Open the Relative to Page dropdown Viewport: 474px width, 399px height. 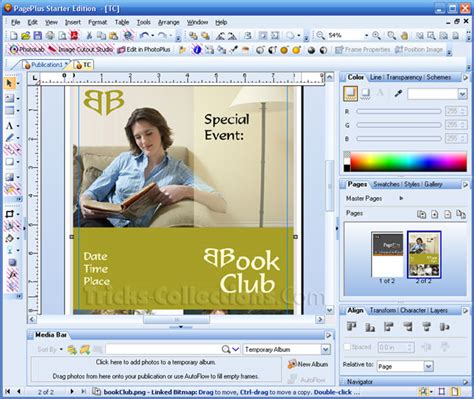429,366
